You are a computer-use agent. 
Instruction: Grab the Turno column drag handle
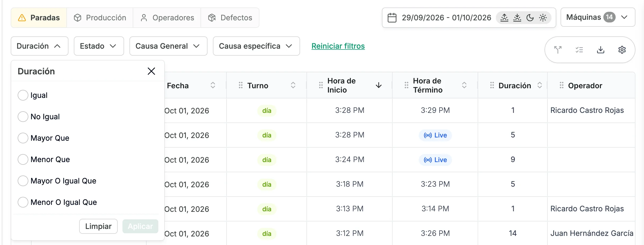tap(241, 85)
